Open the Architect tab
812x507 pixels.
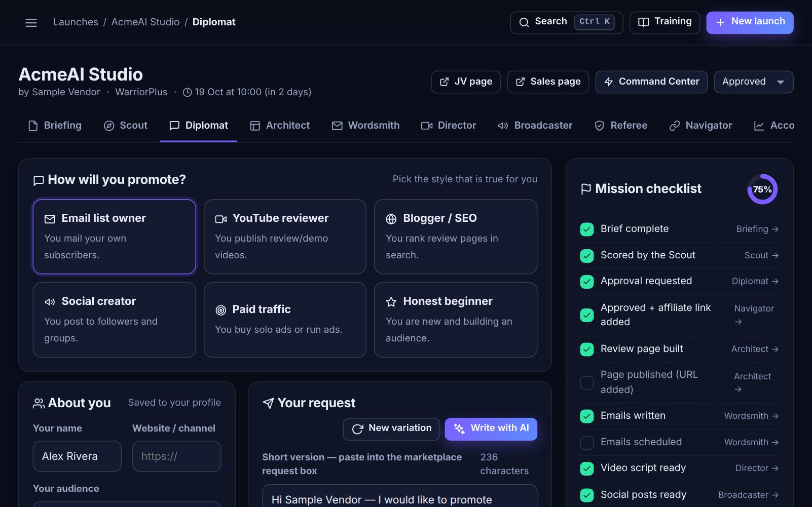point(280,126)
